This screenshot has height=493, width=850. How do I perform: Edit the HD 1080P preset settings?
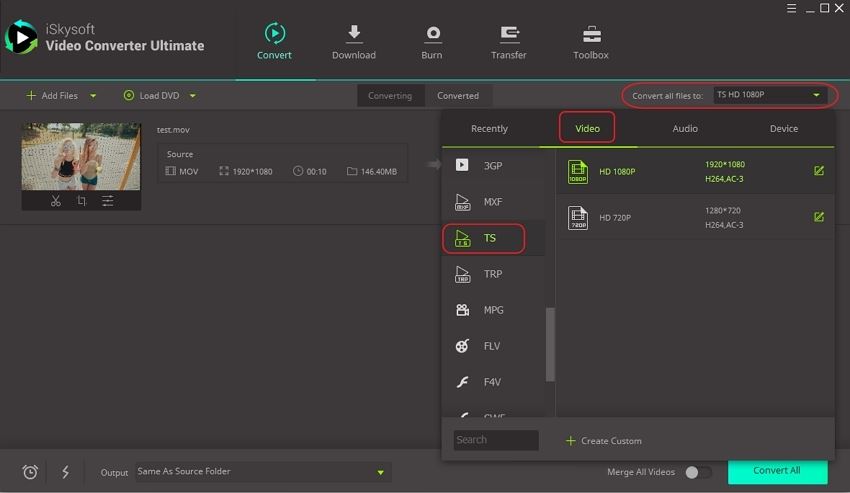click(819, 171)
